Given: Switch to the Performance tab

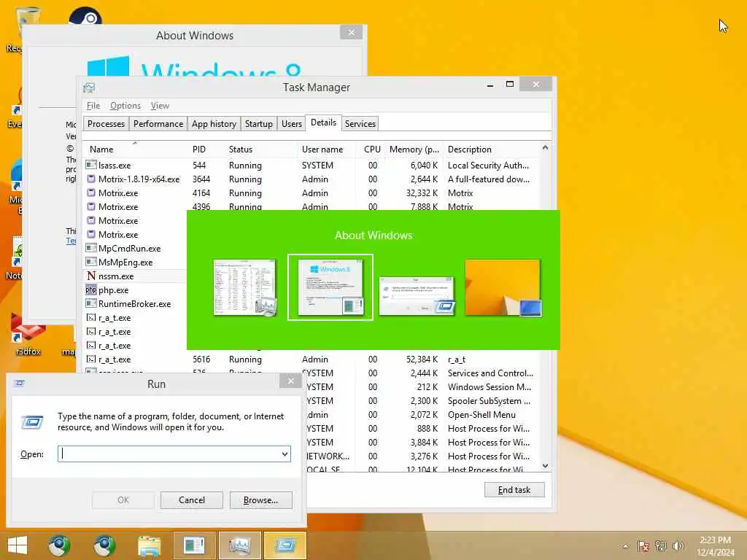Looking at the screenshot, I should pyautogui.click(x=158, y=124).
